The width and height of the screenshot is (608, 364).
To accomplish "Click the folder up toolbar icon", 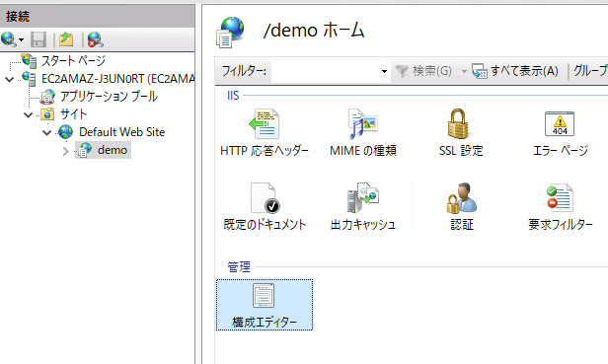I will [66, 39].
